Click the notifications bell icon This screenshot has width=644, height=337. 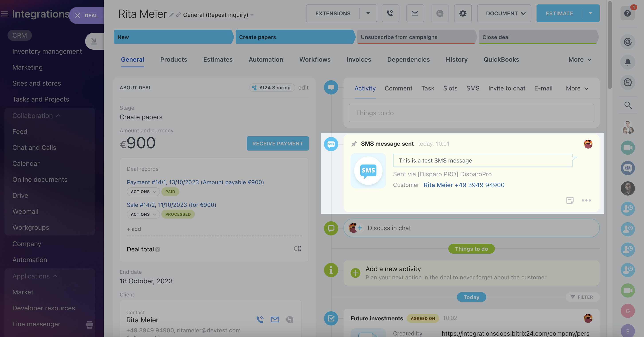pos(628,62)
